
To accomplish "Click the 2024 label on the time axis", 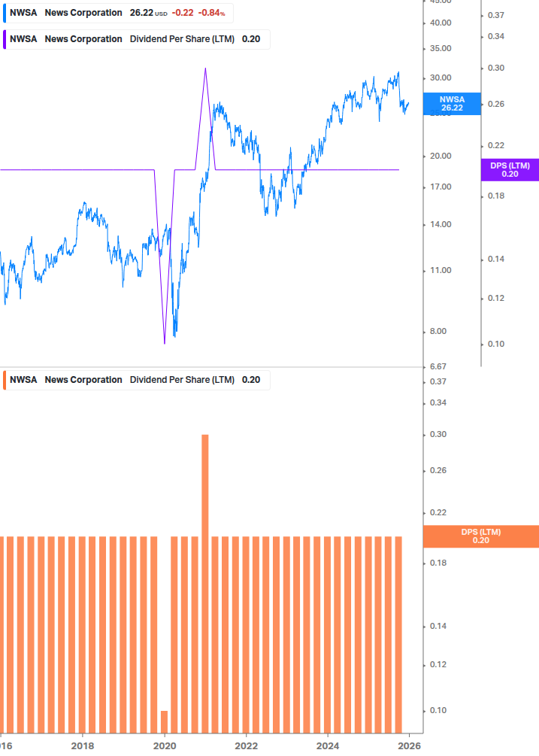I will [x=328, y=746].
